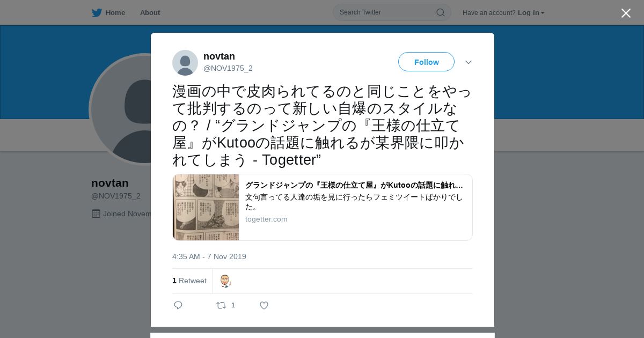View the 1 Retweet count list
This screenshot has height=338, width=644.
point(189,281)
